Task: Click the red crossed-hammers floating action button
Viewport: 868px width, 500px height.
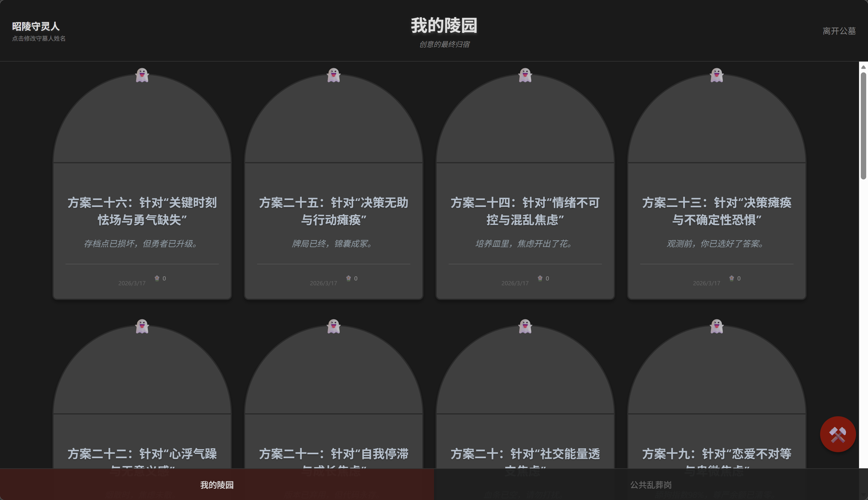Action: pyautogui.click(x=837, y=434)
